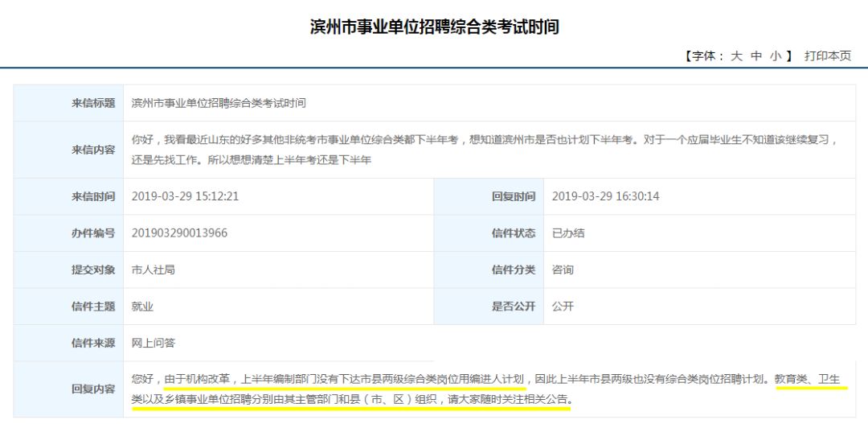Image resolution: width=868 pixels, height=424 pixels.
Task: Click the 信件主题 value 就业
Action: (142, 307)
